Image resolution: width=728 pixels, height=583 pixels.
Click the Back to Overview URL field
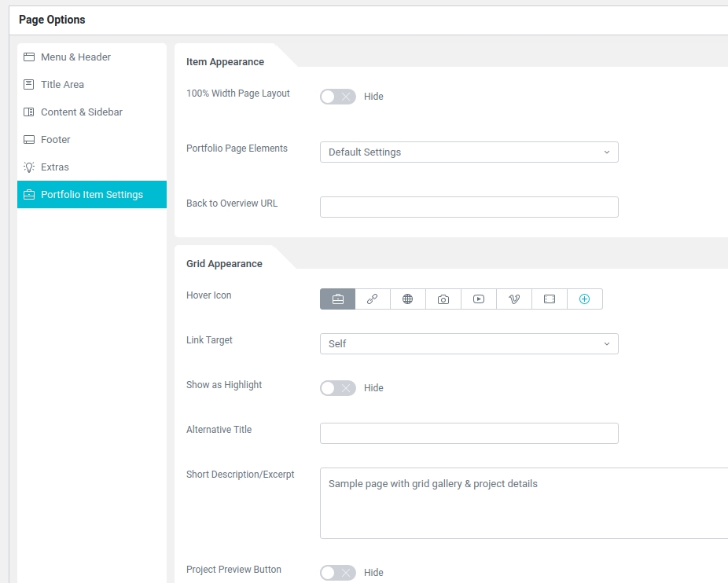tap(469, 207)
